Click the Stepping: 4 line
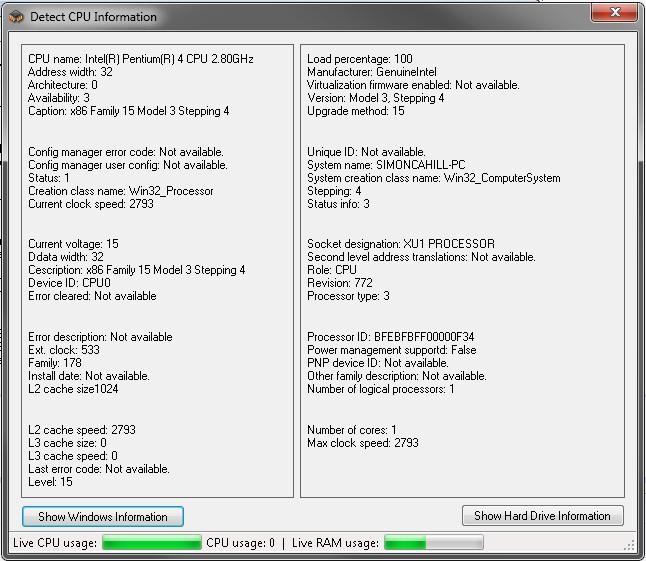This screenshot has height=561, width=646. (334, 191)
